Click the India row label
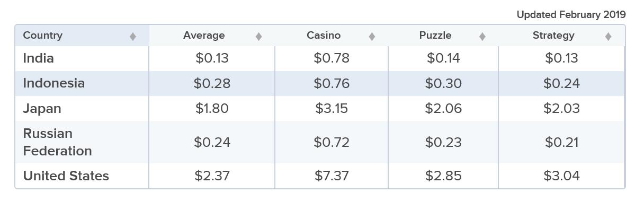The height and width of the screenshot is (201, 644). (x=38, y=58)
